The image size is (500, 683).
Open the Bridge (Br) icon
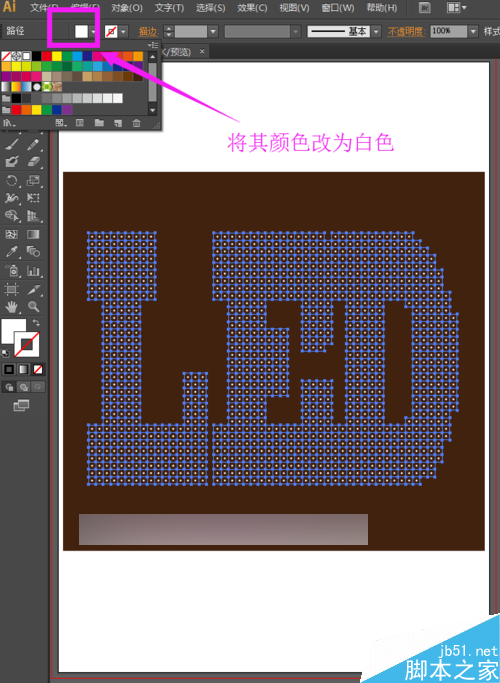424,7
